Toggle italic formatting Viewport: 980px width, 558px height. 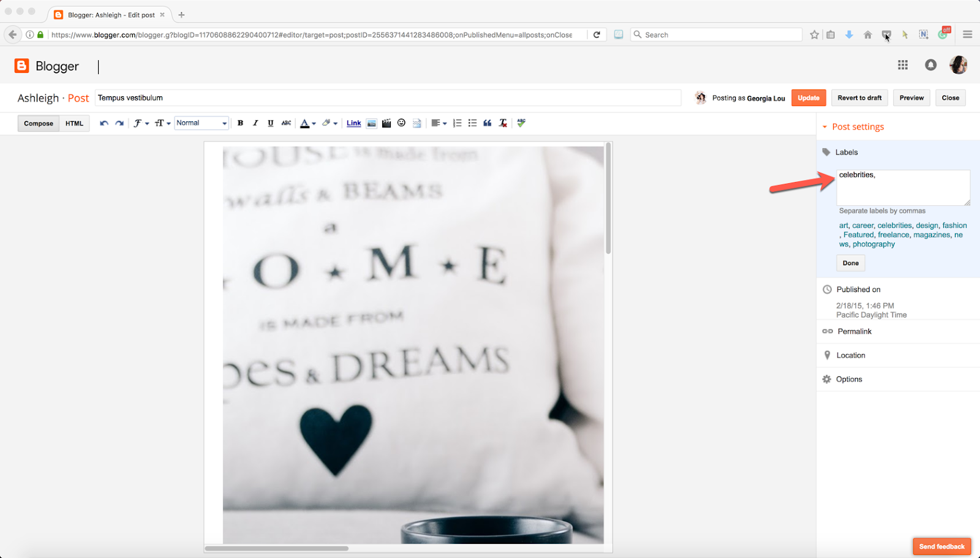tap(255, 123)
